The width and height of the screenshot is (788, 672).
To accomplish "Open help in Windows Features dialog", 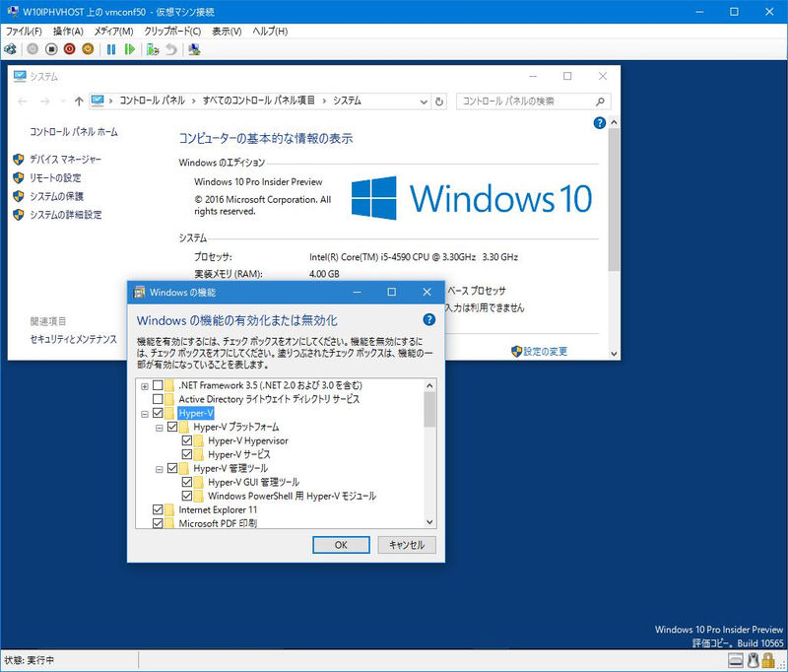I will click(428, 319).
